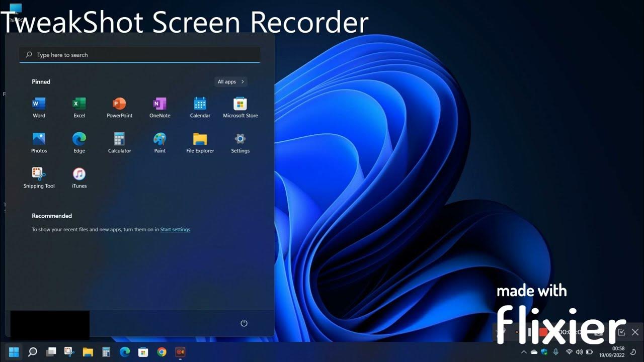Open Microsoft Store on the taskbar
This screenshot has height=362, width=644.
coord(143,351)
